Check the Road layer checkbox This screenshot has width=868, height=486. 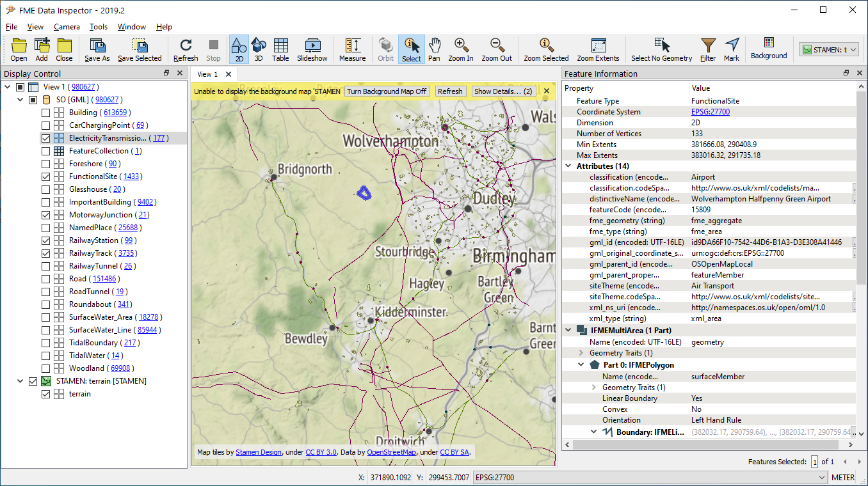tap(45, 279)
